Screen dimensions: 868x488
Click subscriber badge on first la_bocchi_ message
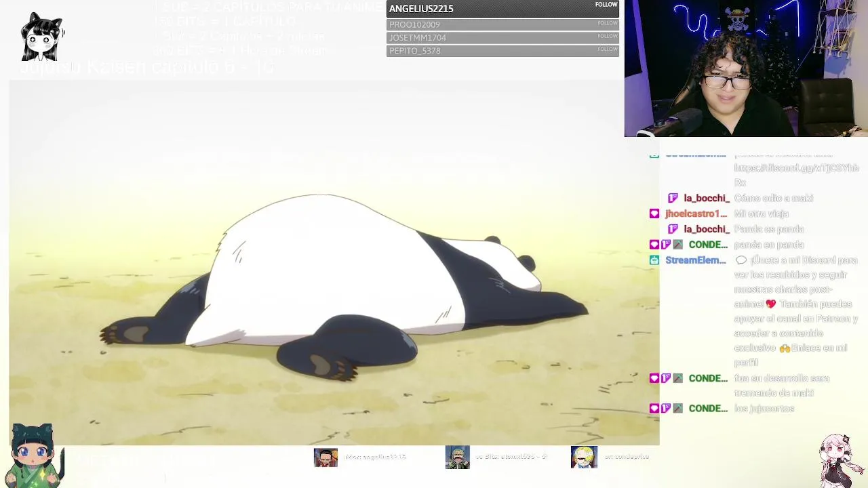(673, 198)
